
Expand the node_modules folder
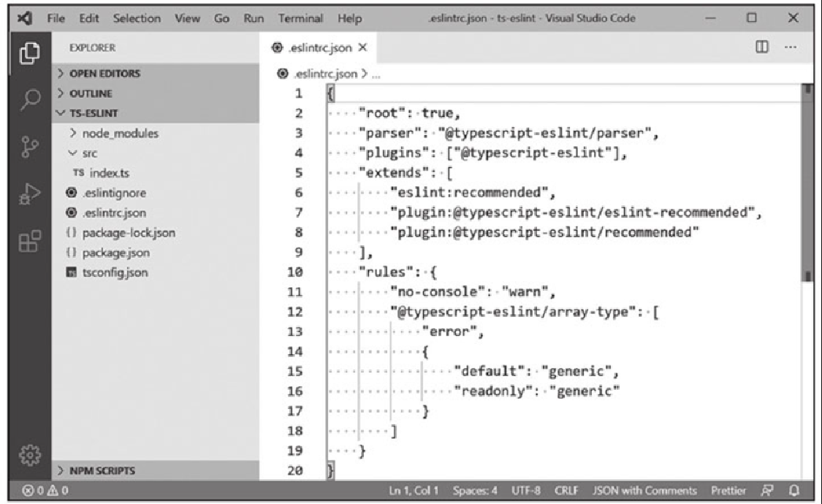pyautogui.click(x=73, y=133)
